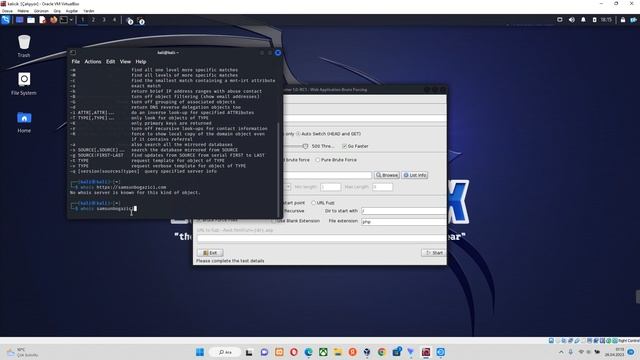Open the text editor panel launcher
This screenshot has height=360, width=640.
(42, 20)
